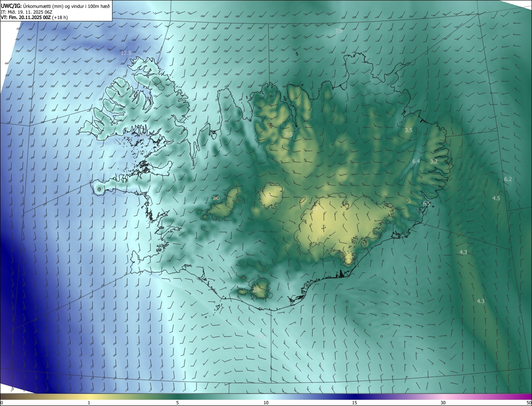Click the 15 tick label on the color scale

(x=355, y=403)
